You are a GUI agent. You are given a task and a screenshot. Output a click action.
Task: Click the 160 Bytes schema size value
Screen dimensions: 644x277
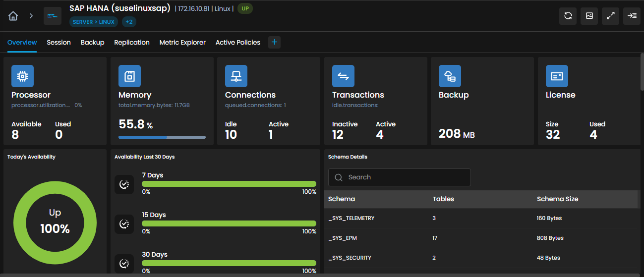click(549, 218)
